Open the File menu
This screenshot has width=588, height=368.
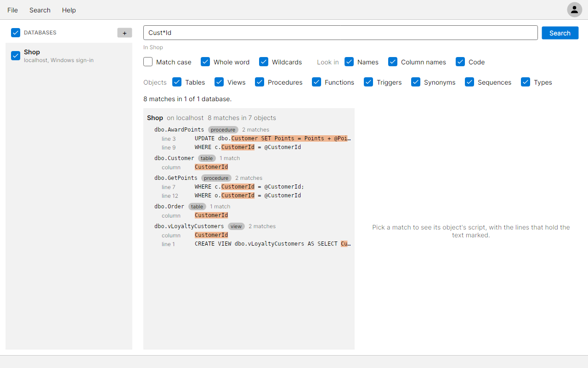coord(12,10)
